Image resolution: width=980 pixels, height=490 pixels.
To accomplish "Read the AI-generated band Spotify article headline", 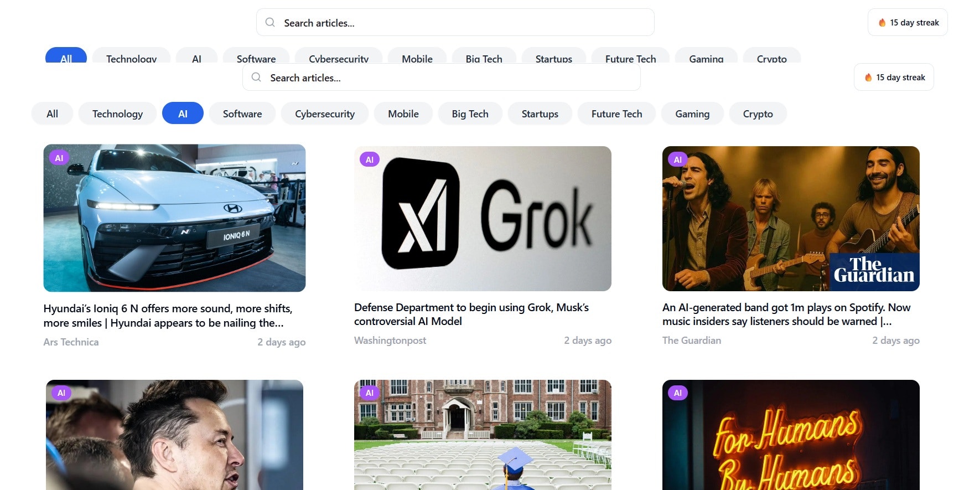I will 786,314.
